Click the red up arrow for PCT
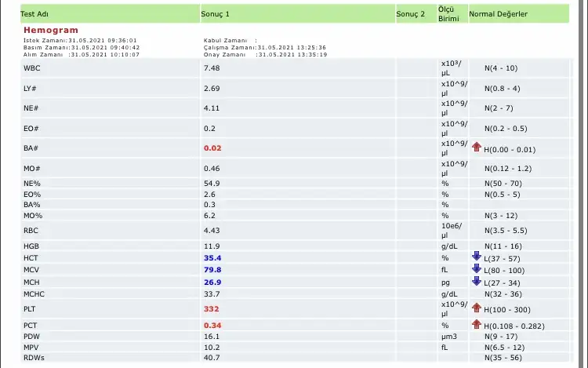 coord(476,324)
